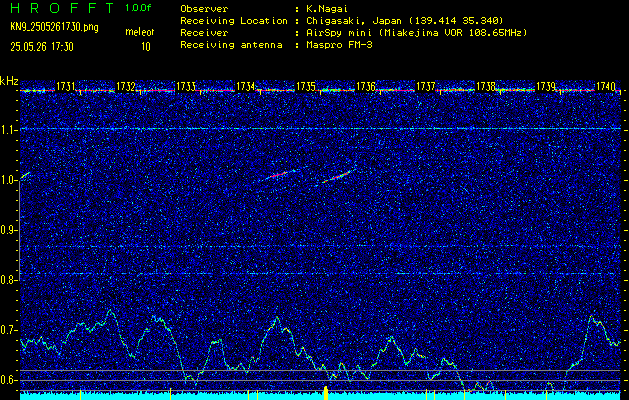This screenshot has width=629, height=400.
Task: Click the 0.8 frequency axis label
Action: [7, 280]
